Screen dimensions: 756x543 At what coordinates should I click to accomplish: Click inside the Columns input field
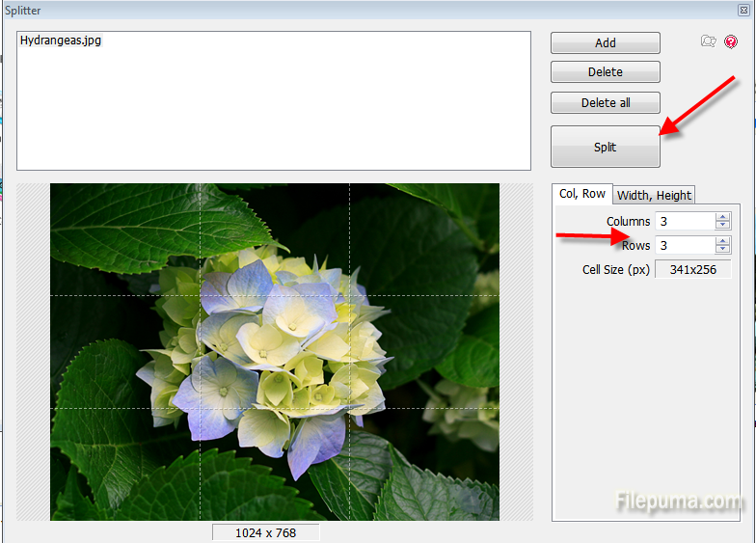[685, 222]
